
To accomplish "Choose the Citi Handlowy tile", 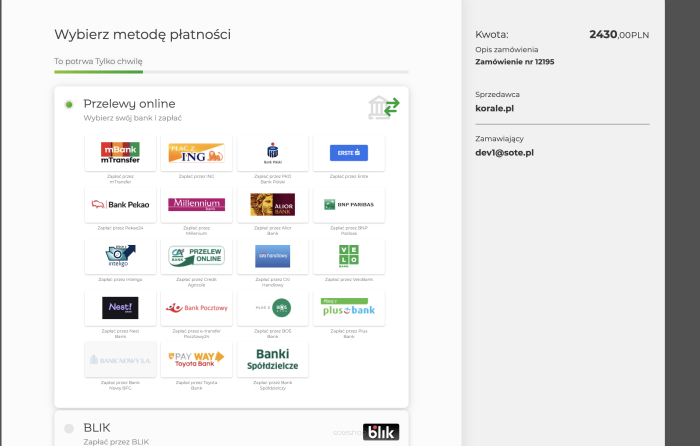I will (x=273, y=256).
